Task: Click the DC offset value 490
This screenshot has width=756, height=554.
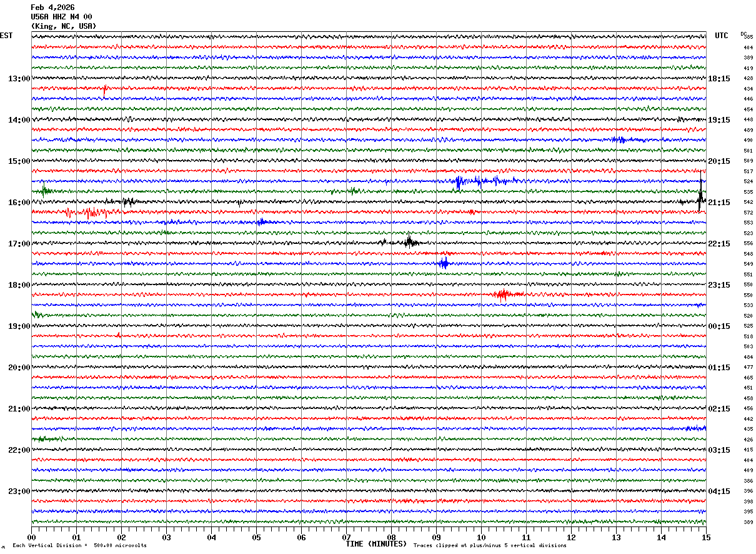Action: [x=748, y=141]
